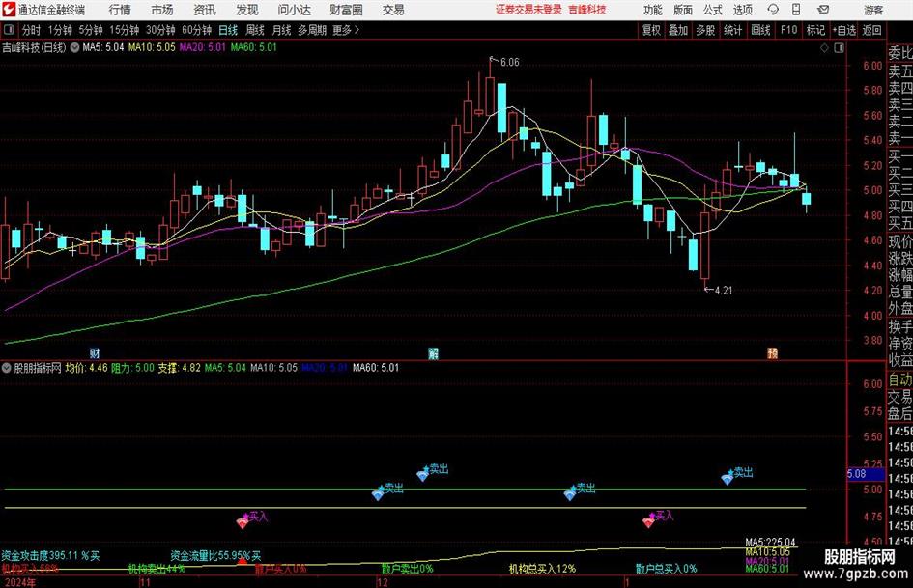The height and width of the screenshot is (588, 913).
Task: Click the blue 财 event marker
Action: click(x=95, y=352)
